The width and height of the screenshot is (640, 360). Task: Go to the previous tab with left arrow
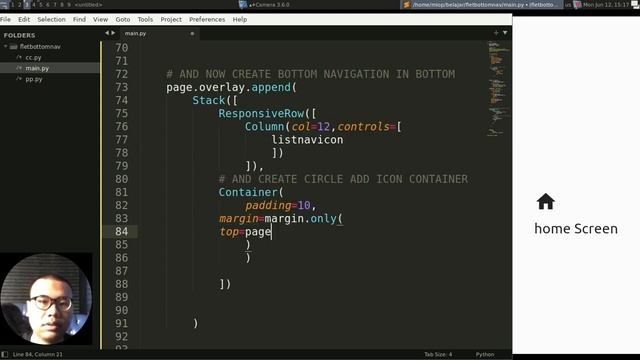point(107,33)
